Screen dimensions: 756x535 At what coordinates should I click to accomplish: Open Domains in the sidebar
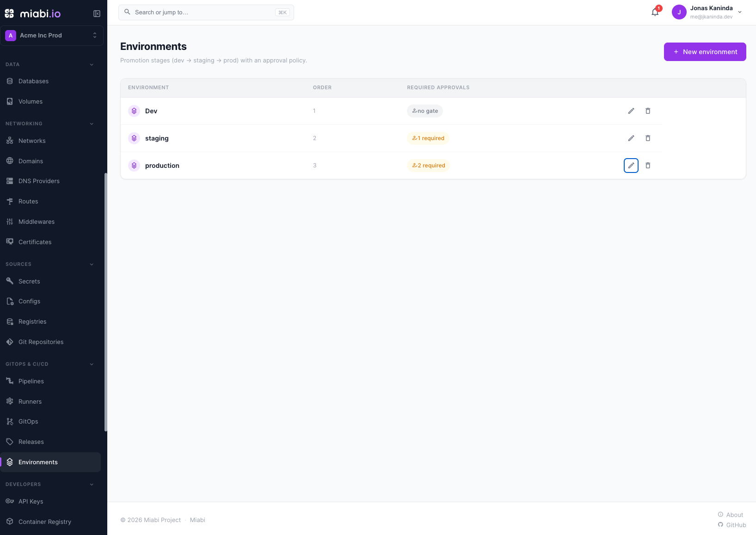50,161
